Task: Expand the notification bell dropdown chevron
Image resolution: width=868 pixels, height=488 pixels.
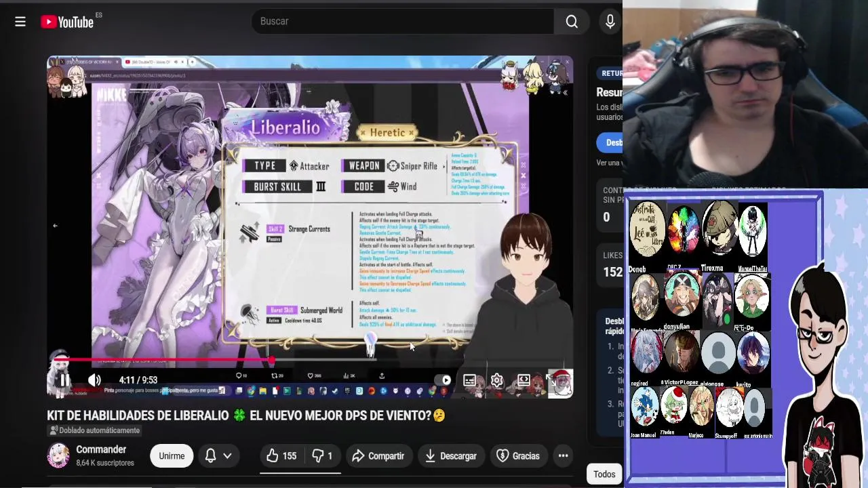Action: (x=227, y=456)
